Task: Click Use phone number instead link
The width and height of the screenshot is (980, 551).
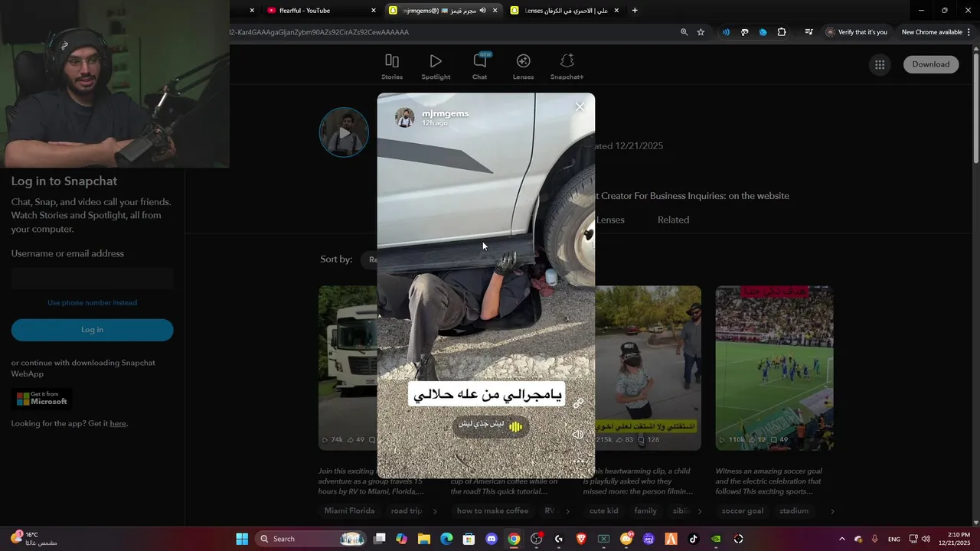Action: click(92, 302)
